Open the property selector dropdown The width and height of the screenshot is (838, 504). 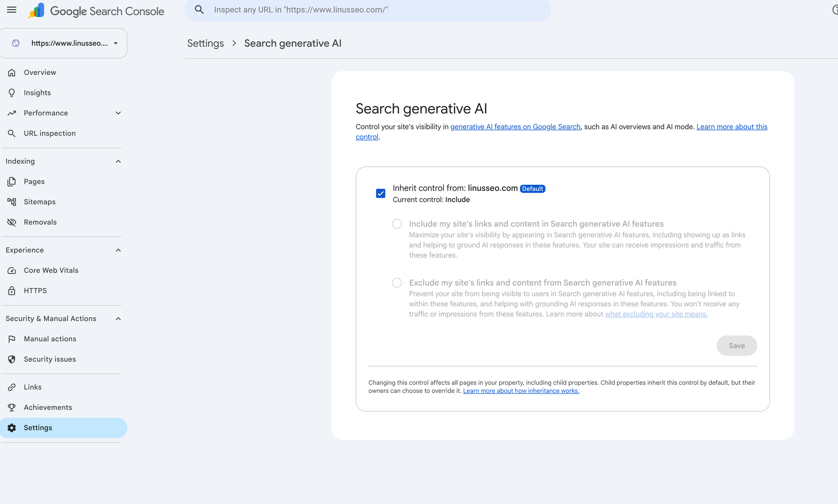coord(64,43)
